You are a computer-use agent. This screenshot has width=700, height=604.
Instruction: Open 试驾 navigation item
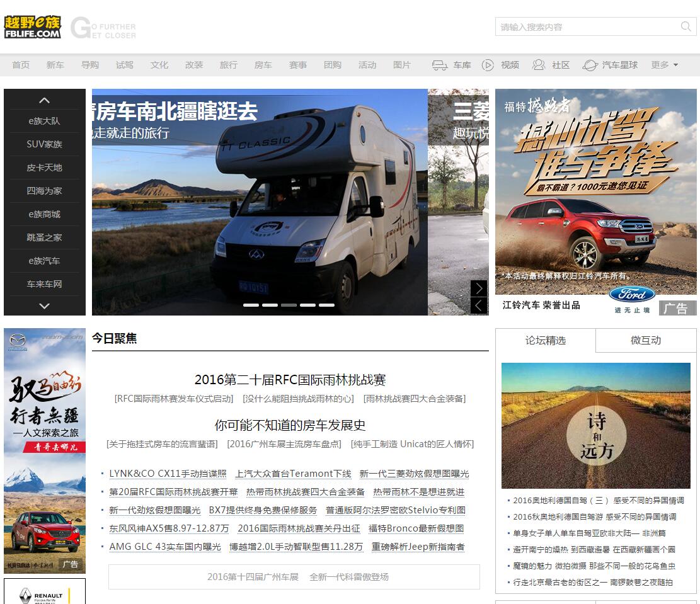coord(125,65)
